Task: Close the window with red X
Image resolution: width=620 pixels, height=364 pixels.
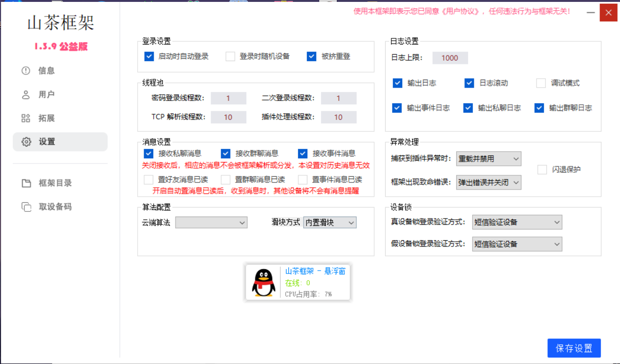Action: click(x=609, y=12)
